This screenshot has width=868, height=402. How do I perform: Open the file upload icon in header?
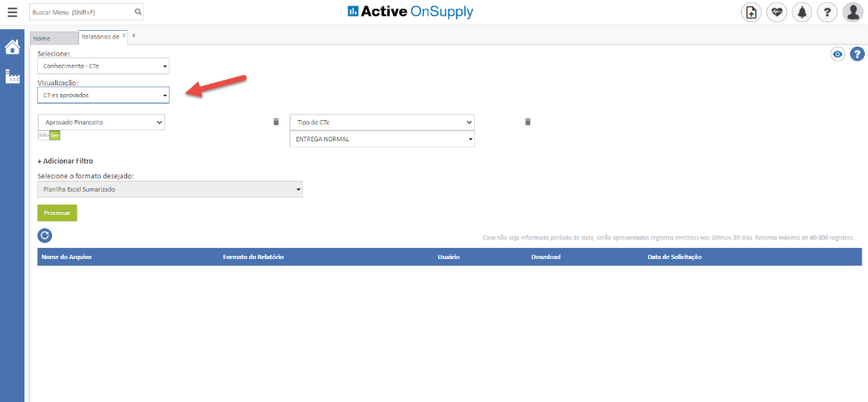(x=751, y=12)
